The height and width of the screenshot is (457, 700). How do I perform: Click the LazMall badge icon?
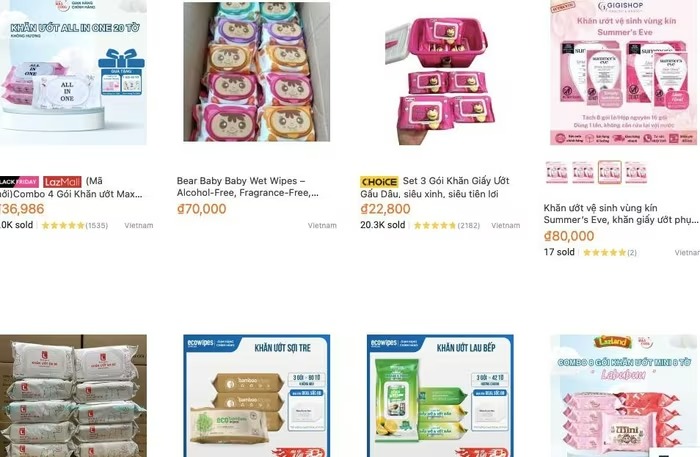pos(62,182)
